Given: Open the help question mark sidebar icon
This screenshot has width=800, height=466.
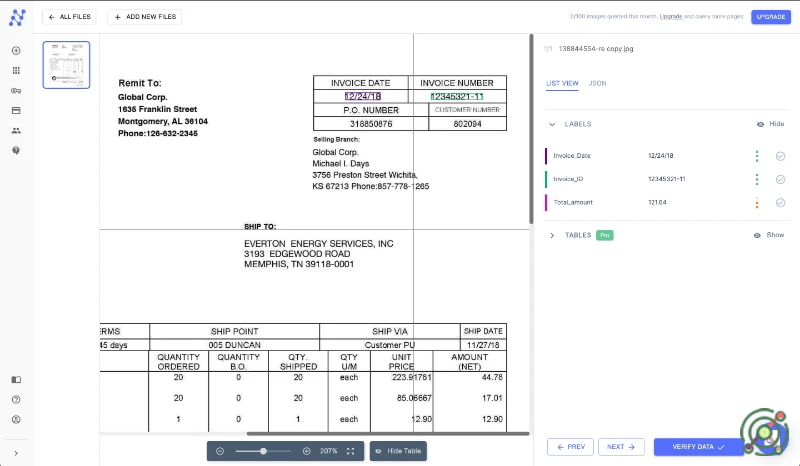Looking at the screenshot, I should 16,399.
